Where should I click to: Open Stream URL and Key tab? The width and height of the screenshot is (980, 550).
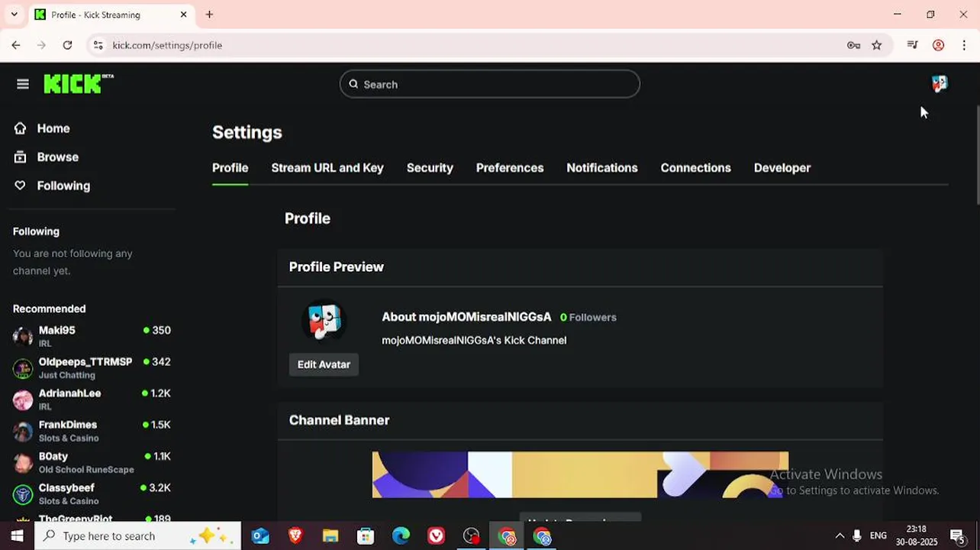(327, 168)
